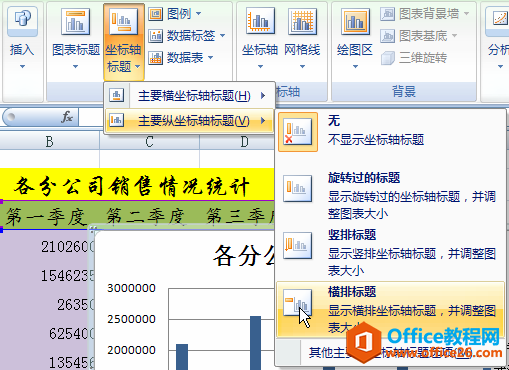Click the chart axis label 2500000
Image resolution: width=509 pixels, height=370 pixels.
pos(131,319)
